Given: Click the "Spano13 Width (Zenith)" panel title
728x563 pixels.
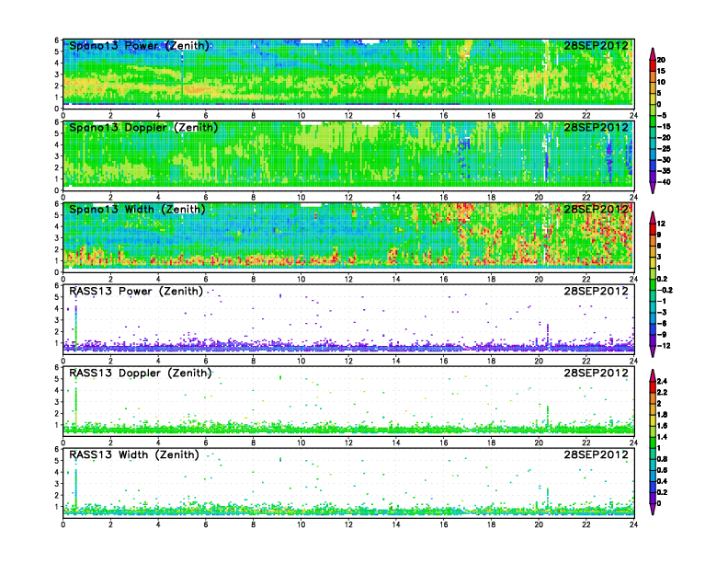Looking at the screenshot, I should click(137, 209).
